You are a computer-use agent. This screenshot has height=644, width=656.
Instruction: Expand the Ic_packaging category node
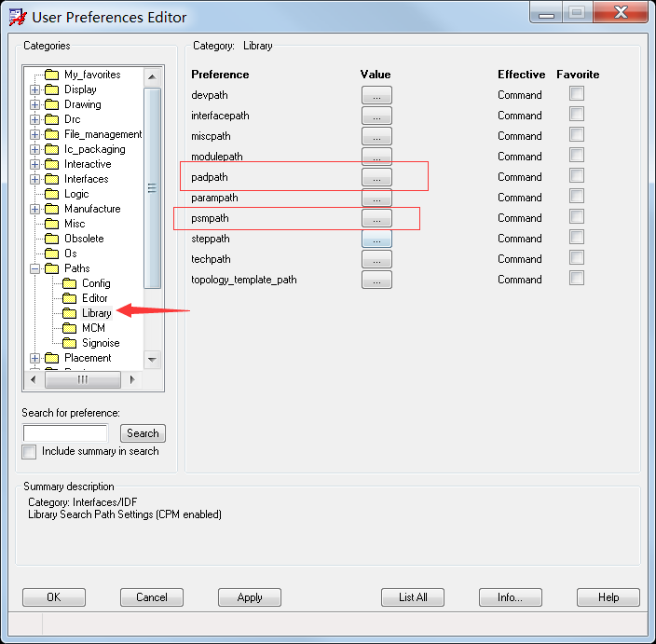[34, 149]
